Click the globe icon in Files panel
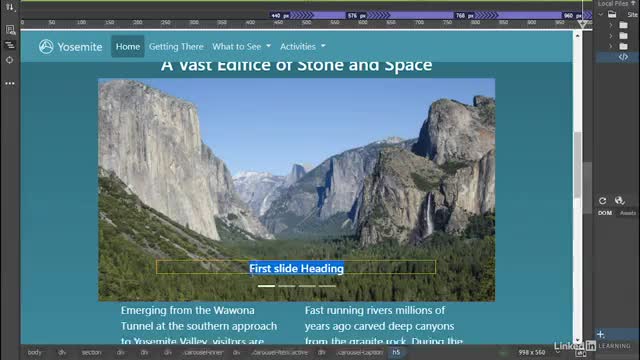 click(619, 200)
